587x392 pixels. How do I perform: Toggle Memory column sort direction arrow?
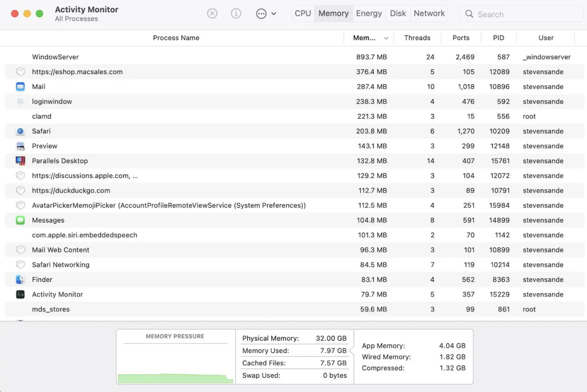pyautogui.click(x=386, y=38)
